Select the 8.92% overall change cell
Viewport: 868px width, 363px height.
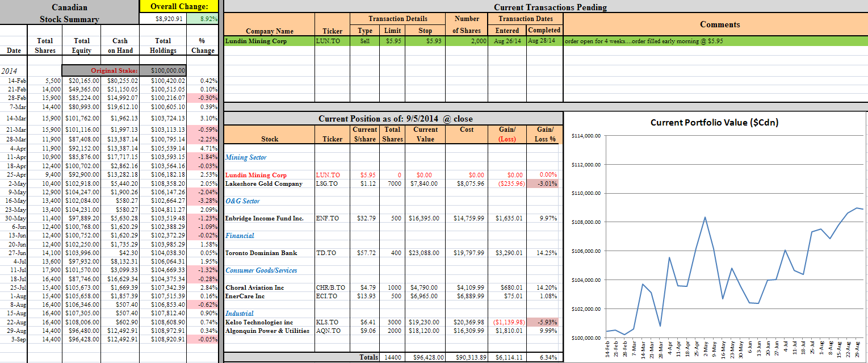pyautogui.click(x=202, y=19)
